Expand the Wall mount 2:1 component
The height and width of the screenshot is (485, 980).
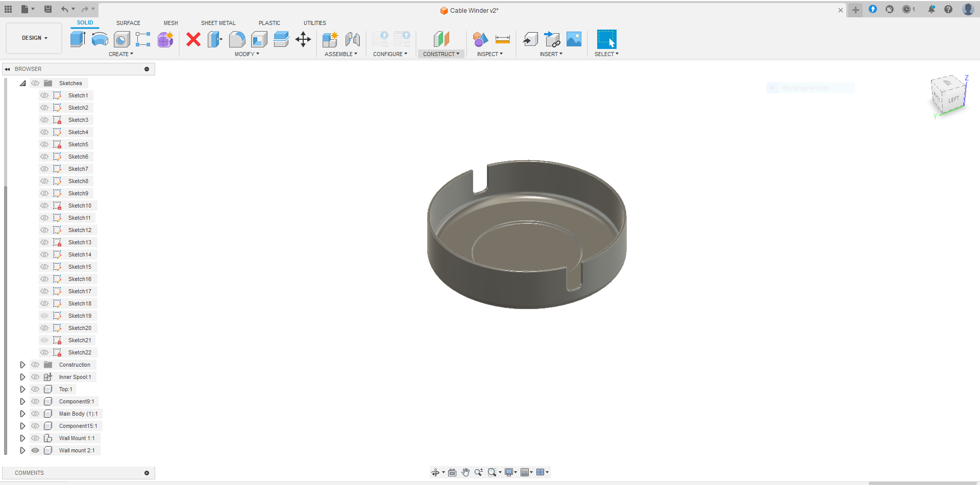(x=22, y=450)
